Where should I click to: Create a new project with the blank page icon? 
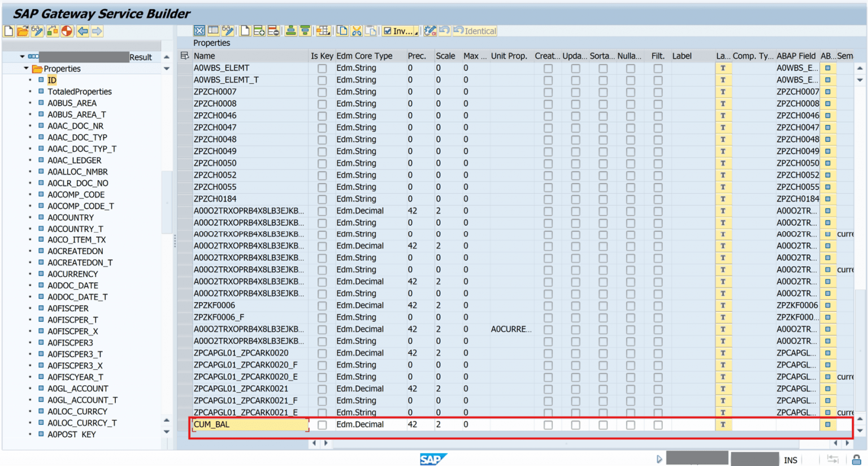(x=8, y=32)
